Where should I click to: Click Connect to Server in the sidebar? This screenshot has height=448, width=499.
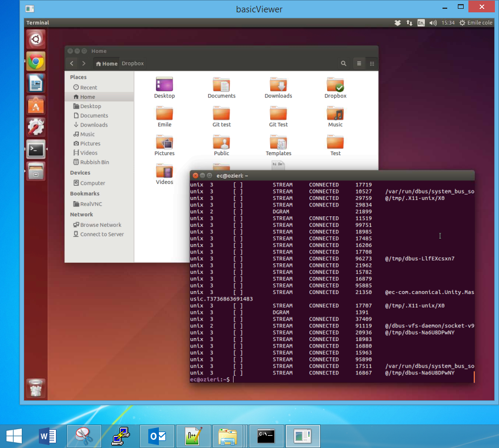tap(98, 235)
